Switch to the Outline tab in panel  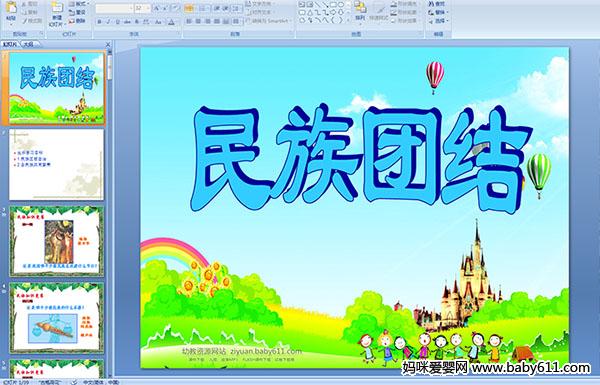[x=28, y=44]
